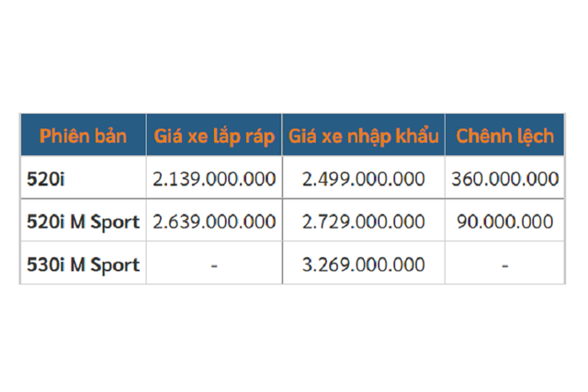The image size is (588, 392).
Task: Click 'Sport' in the 520i M Sport label
Action: pyautogui.click(x=114, y=222)
